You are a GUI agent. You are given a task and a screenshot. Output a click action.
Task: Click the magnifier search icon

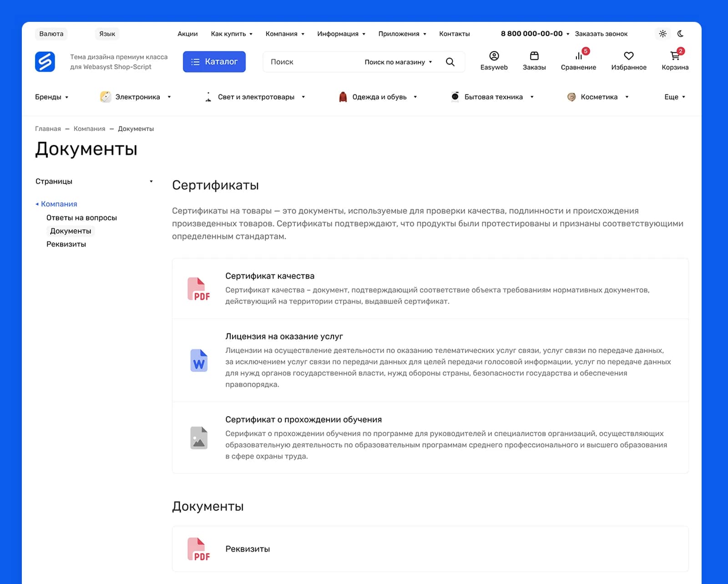450,62
